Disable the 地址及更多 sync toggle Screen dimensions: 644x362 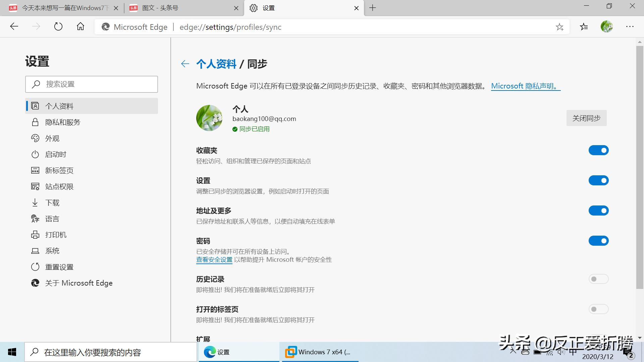click(x=599, y=210)
